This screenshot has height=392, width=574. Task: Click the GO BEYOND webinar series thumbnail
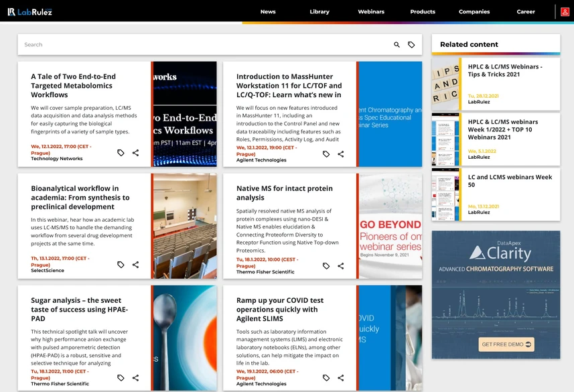pyautogui.click(x=390, y=226)
